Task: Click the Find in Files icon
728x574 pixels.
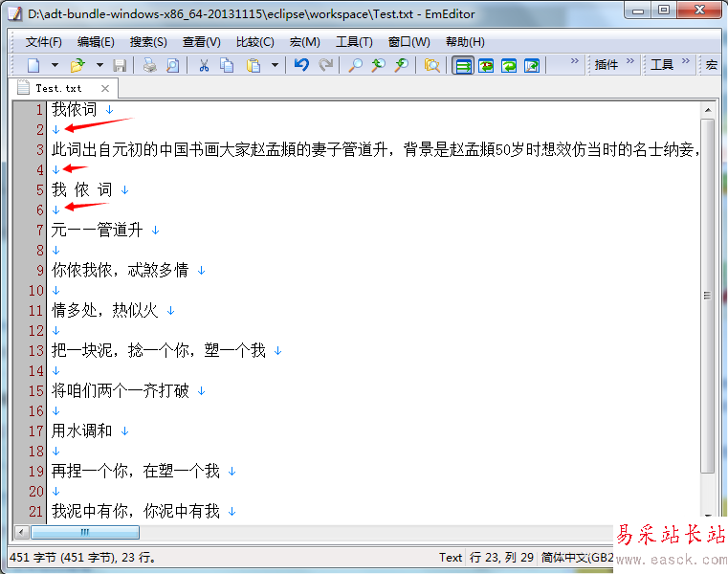Action: pyautogui.click(x=431, y=65)
